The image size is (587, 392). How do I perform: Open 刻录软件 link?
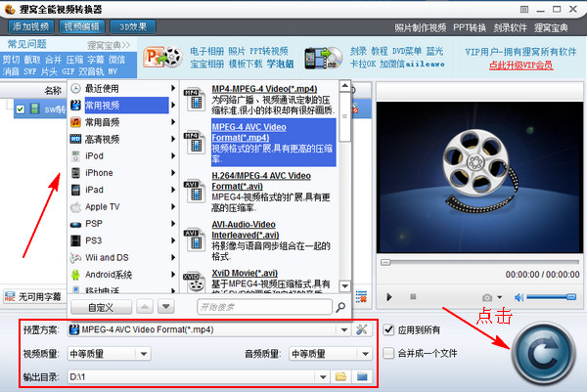point(511,27)
